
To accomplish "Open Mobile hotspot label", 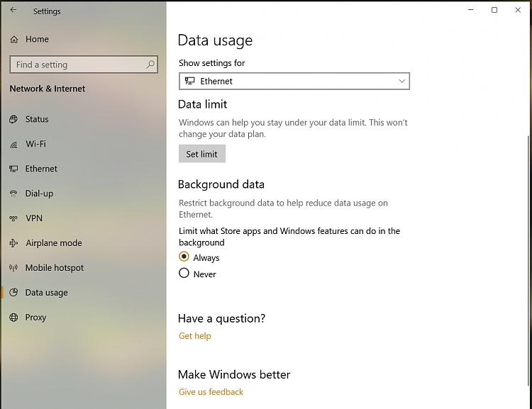I will (55, 267).
